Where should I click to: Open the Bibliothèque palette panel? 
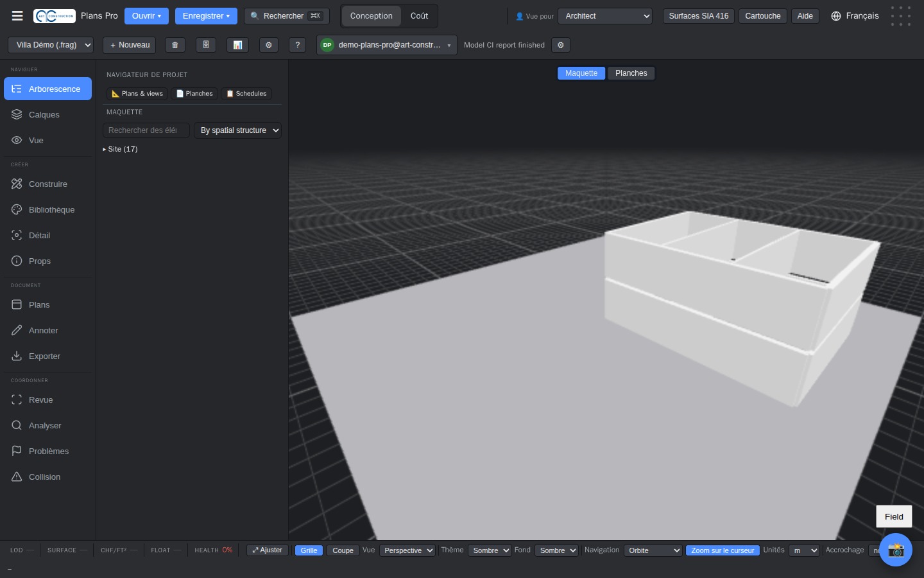tap(47, 209)
